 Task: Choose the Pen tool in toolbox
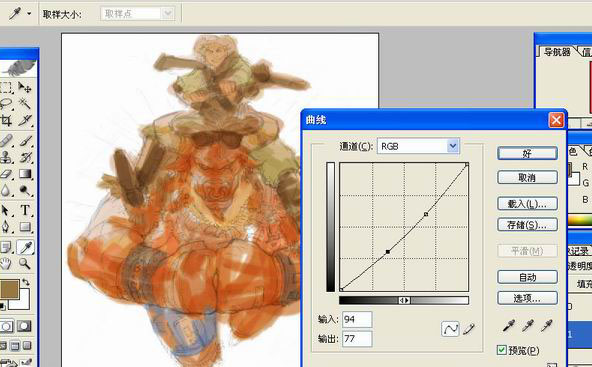(x=6, y=227)
